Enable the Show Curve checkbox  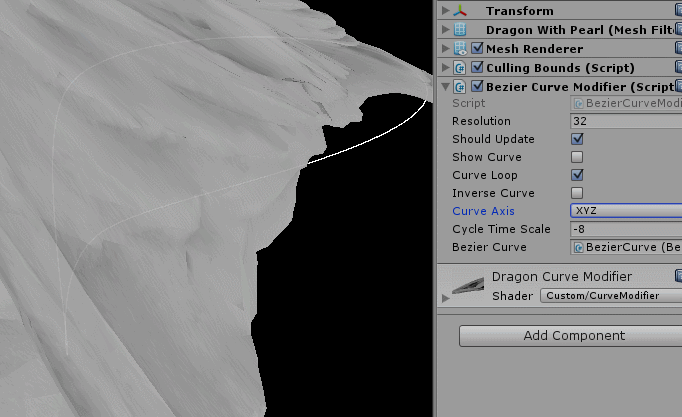tap(577, 157)
